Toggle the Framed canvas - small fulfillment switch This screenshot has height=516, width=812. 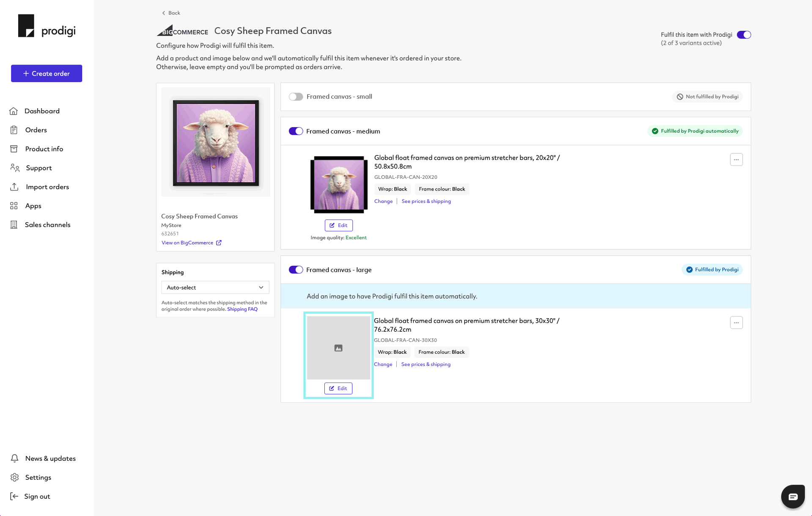pos(296,96)
